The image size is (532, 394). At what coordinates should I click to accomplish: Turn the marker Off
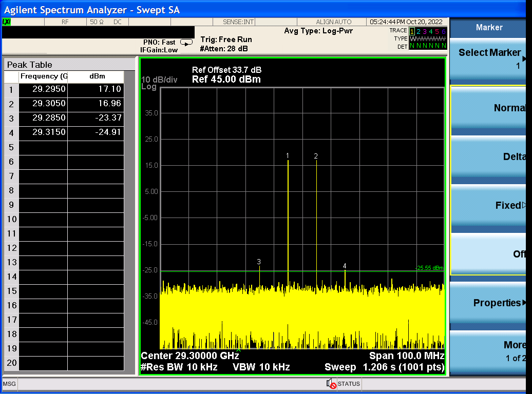tap(488, 254)
